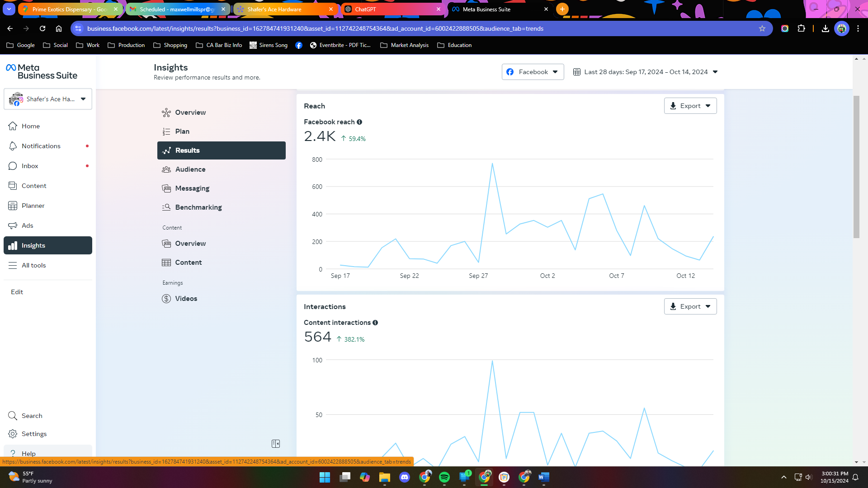868x488 pixels.
Task: Select Audience in Insights menu
Action: 190,169
